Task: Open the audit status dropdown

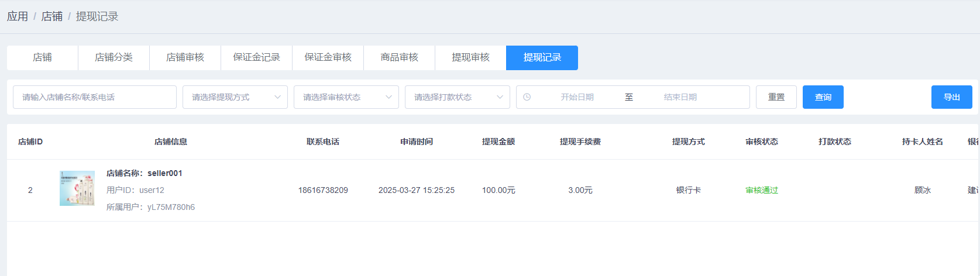Action: pyautogui.click(x=346, y=97)
